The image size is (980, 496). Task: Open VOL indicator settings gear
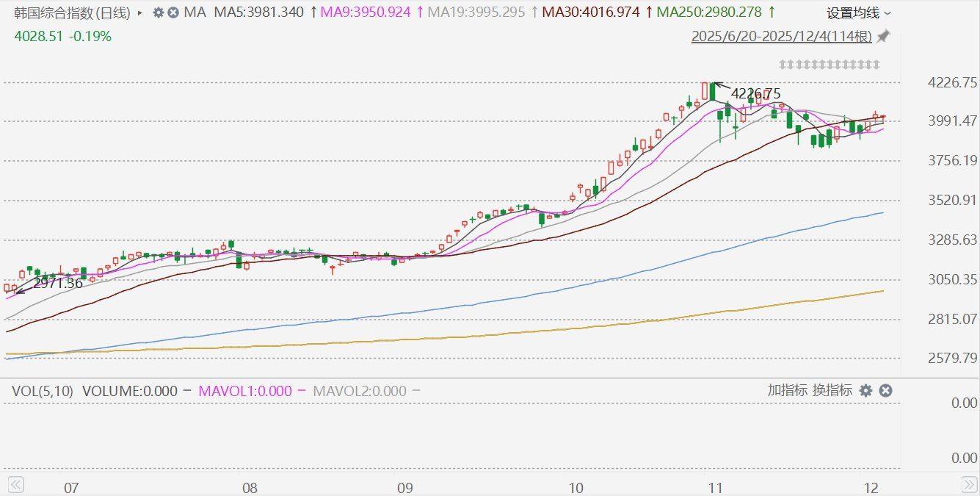tap(865, 391)
